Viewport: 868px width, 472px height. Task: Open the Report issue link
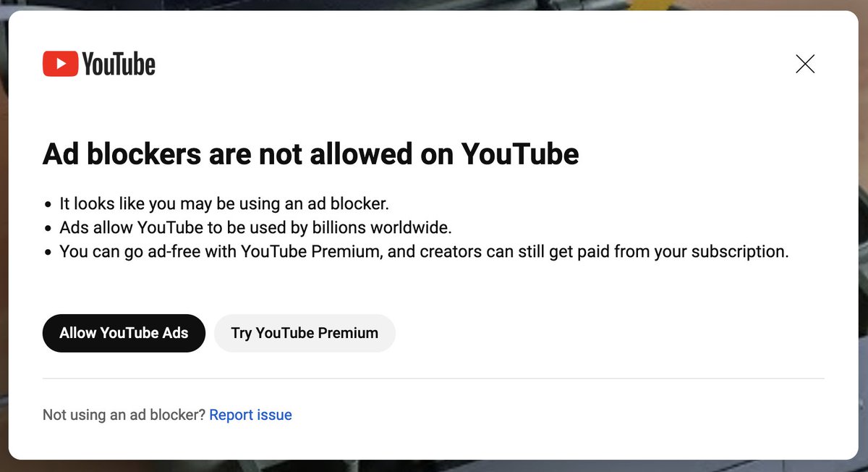(x=250, y=415)
